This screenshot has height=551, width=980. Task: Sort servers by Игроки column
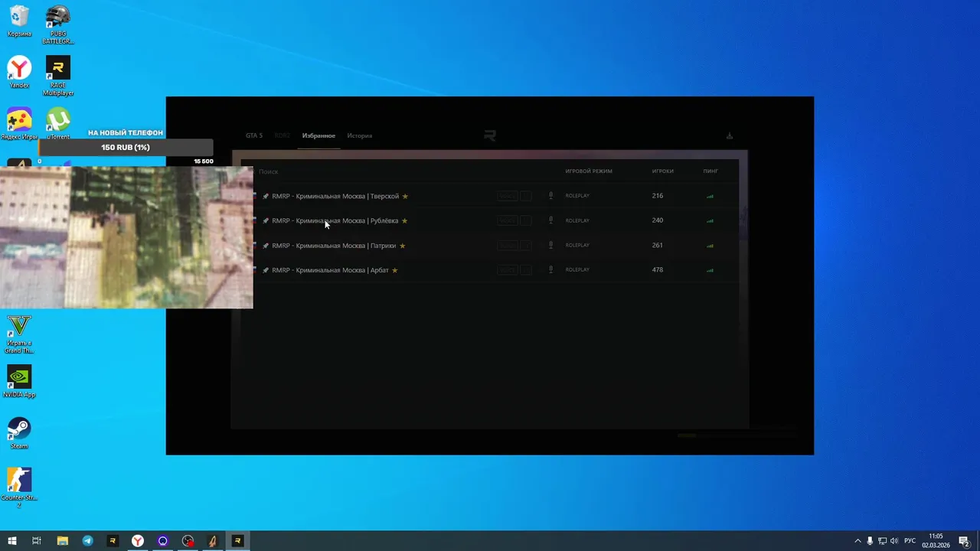[x=662, y=171]
